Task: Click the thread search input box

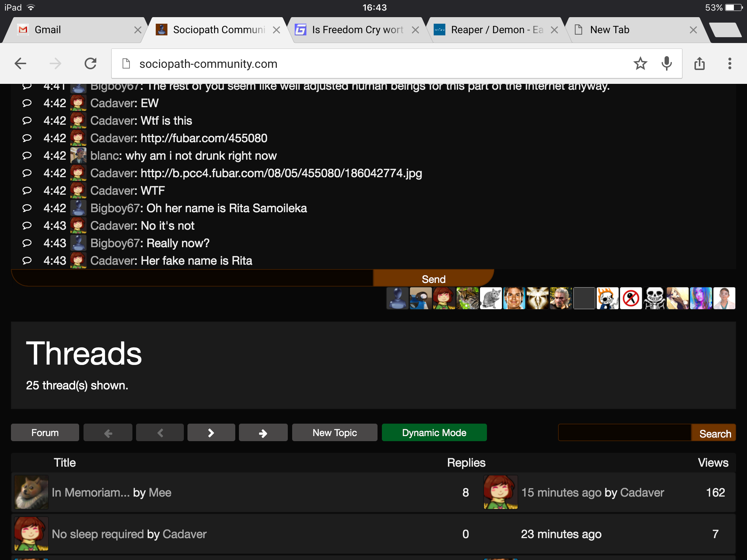Action: coord(625,433)
